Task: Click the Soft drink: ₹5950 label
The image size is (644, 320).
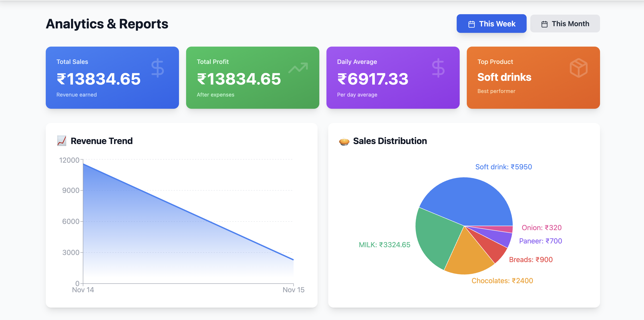Action: coord(503,167)
